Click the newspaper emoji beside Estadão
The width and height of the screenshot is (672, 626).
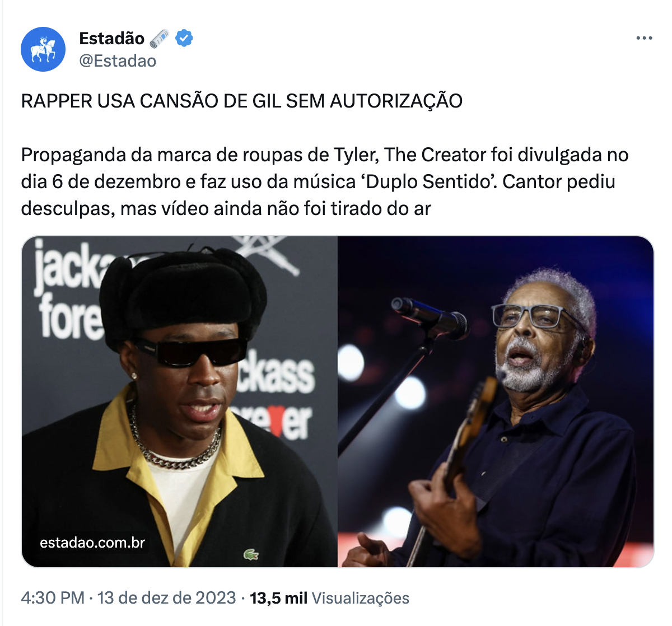[x=160, y=38]
